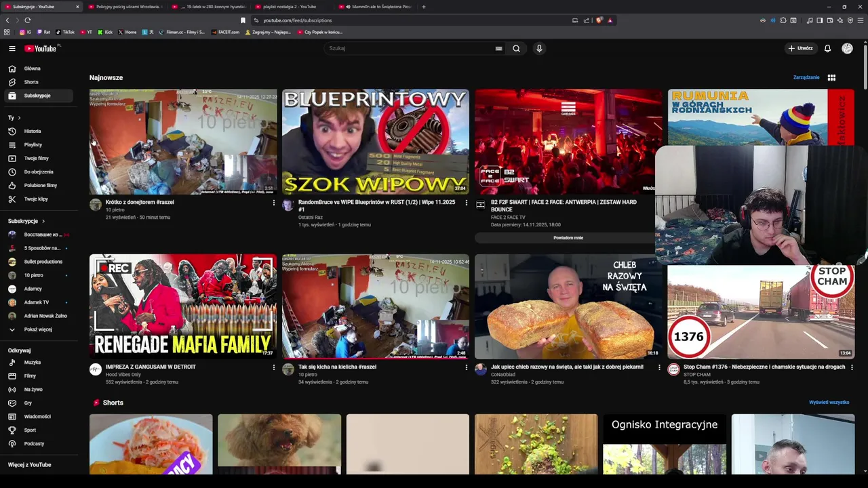Open the account avatar menu
This screenshot has height=488, width=868.
coord(847,48)
